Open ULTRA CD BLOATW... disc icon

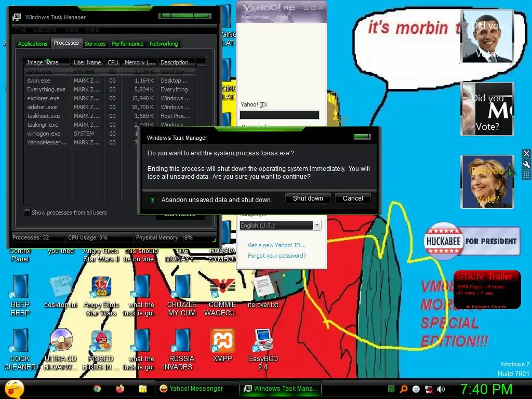click(x=61, y=350)
